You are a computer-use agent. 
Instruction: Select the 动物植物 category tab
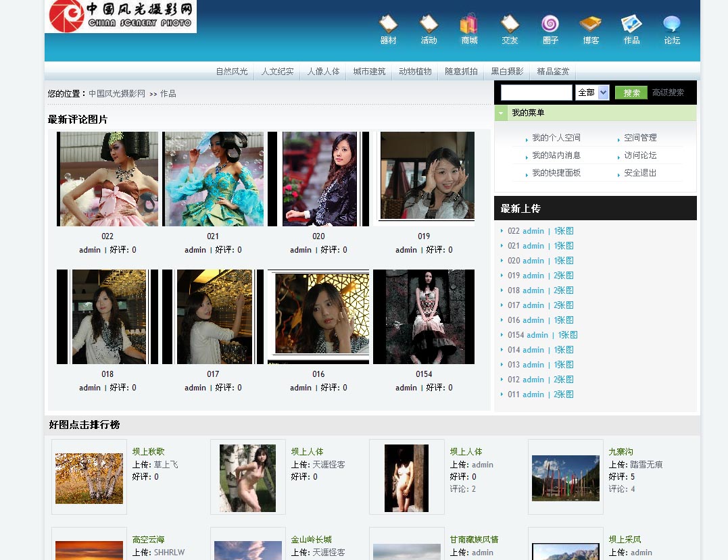tap(415, 72)
